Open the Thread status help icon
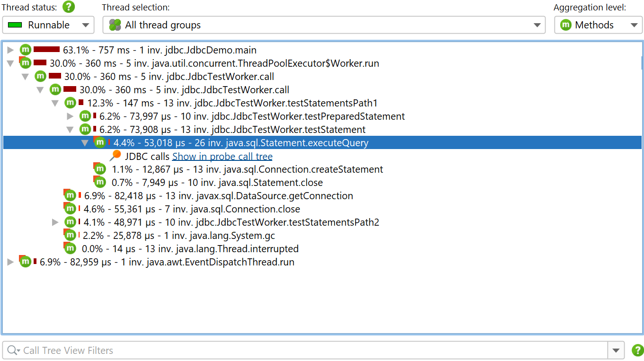Viewport: 644px width, 361px height. point(69,7)
